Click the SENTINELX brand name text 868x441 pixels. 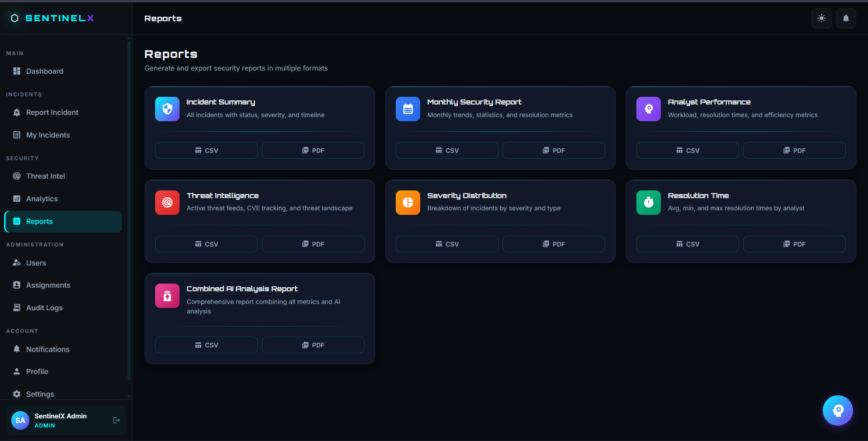click(60, 18)
